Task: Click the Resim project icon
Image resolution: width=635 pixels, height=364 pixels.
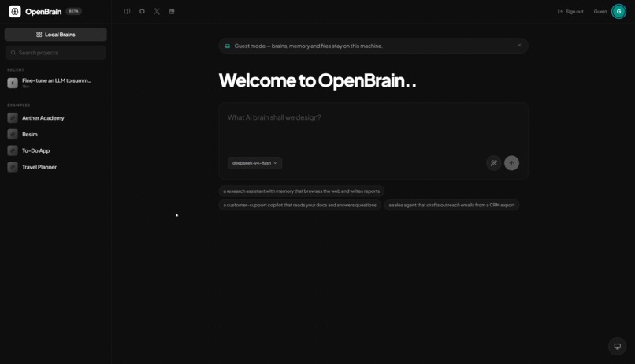Action: pyautogui.click(x=13, y=134)
